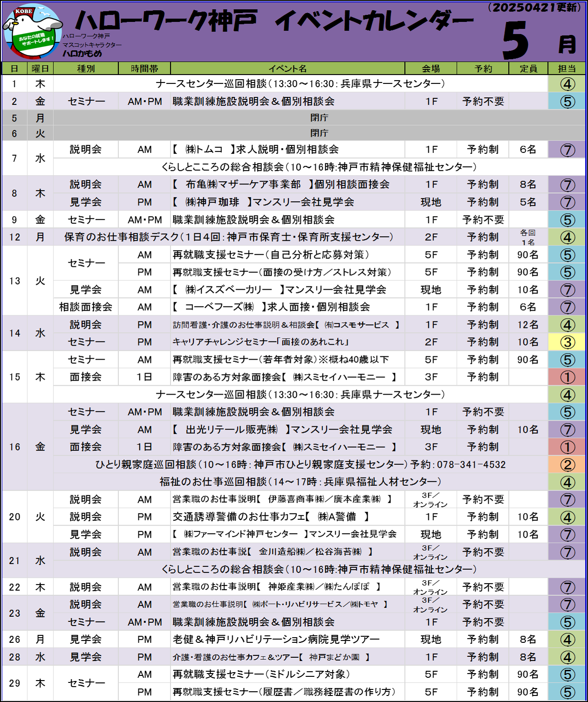Click the イベント名 column header

(287, 68)
